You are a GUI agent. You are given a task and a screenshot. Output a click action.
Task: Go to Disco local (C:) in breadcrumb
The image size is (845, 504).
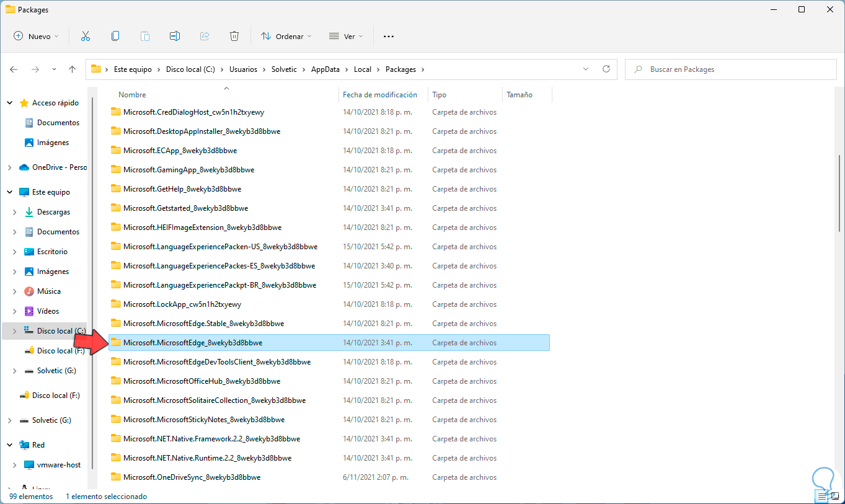[190, 69]
